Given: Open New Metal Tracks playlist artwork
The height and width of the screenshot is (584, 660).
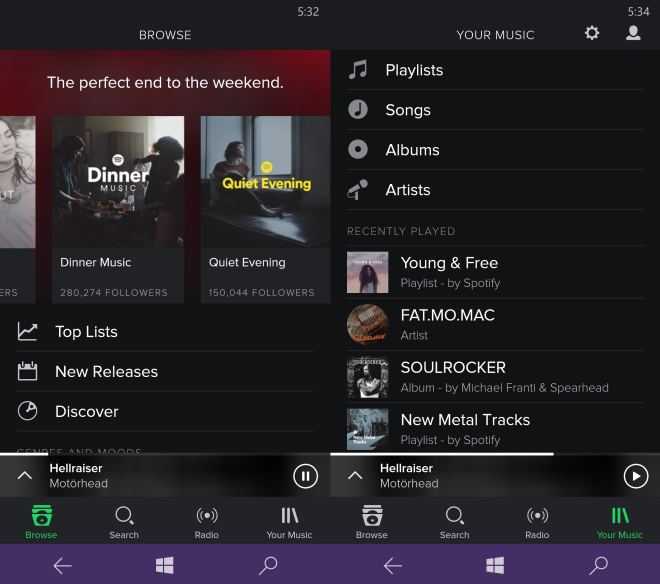Looking at the screenshot, I should 367,429.
